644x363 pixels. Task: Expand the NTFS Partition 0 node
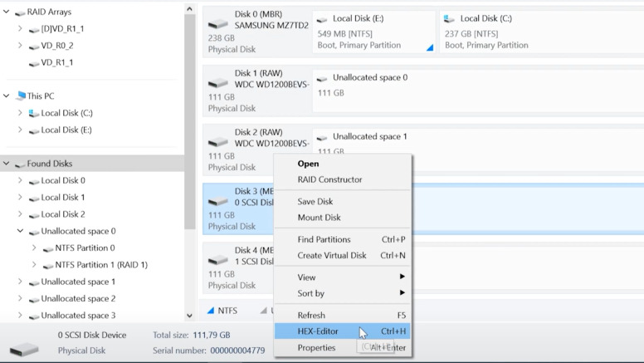(34, 248)
